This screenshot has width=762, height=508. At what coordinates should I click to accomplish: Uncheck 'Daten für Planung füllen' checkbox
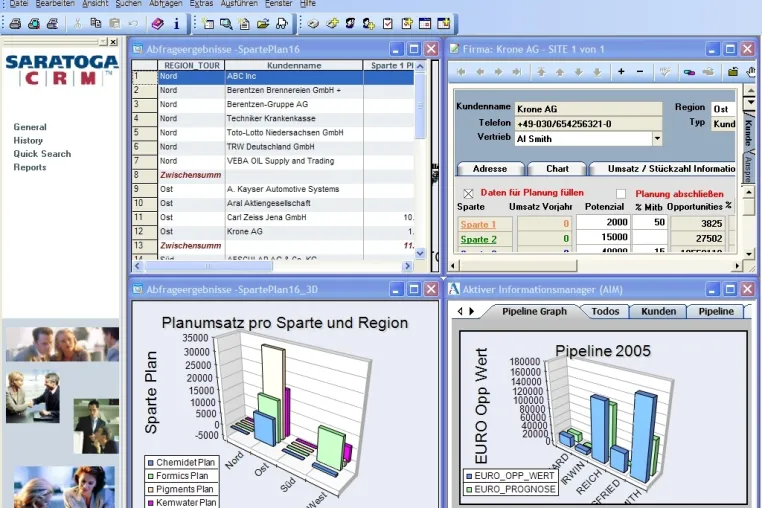tap(468, 193)
